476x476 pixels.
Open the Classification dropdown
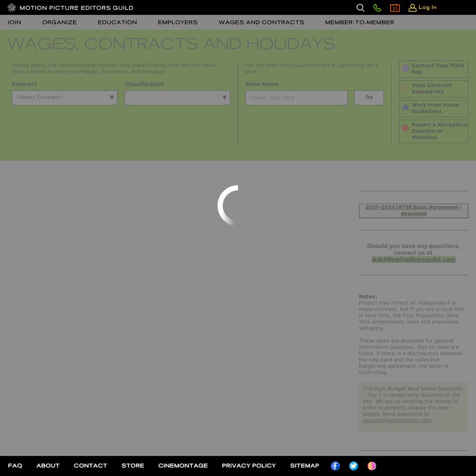point(177,98)
